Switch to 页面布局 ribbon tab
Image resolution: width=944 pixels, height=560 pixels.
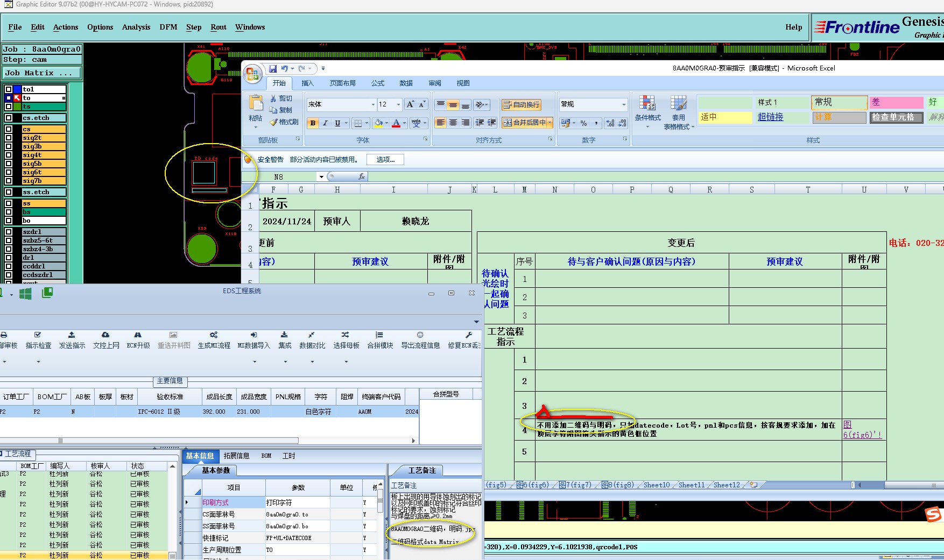pyautogui.click(x=342, y=83)
